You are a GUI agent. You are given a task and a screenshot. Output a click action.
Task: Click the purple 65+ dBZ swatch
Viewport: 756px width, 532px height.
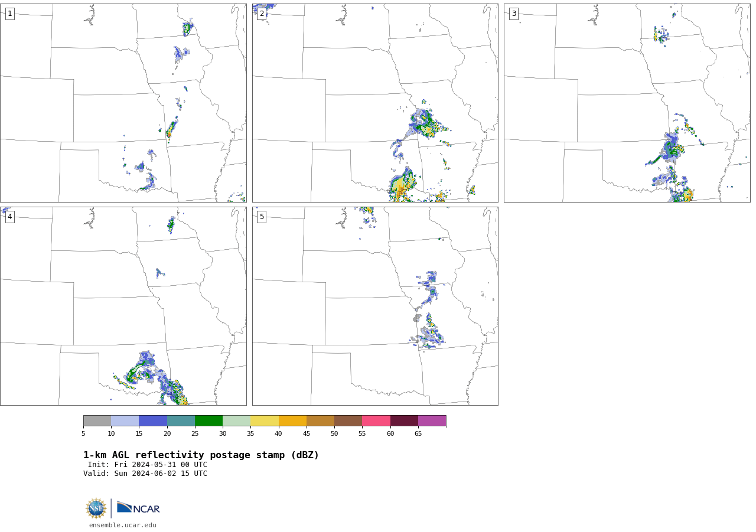click(x=432, y=421)
